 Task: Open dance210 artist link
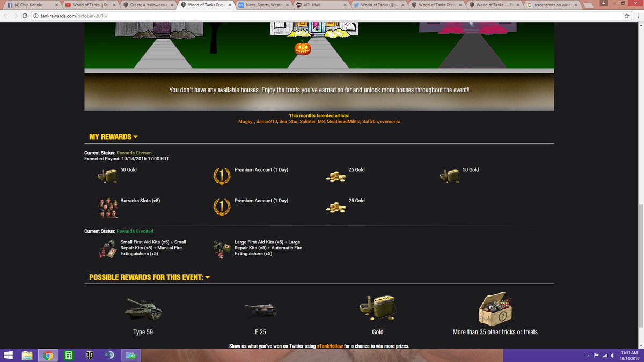coord(266,122)
